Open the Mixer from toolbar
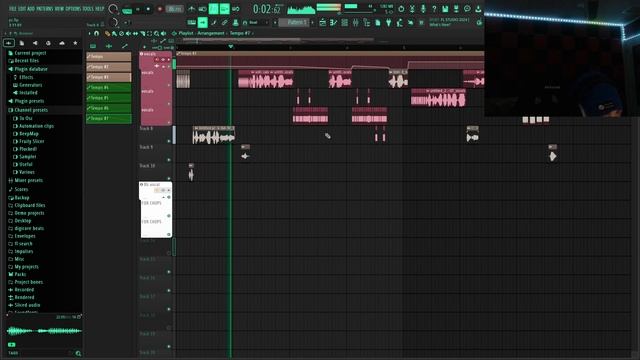Image resolution: width=640 pixels, height=360 pixels. [356, 23]
